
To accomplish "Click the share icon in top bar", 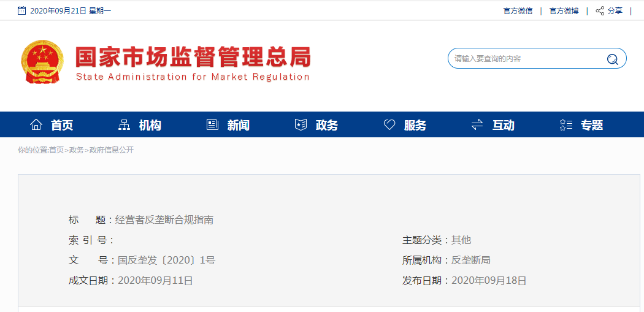I will pyautogui.click(x=600, y=11).
